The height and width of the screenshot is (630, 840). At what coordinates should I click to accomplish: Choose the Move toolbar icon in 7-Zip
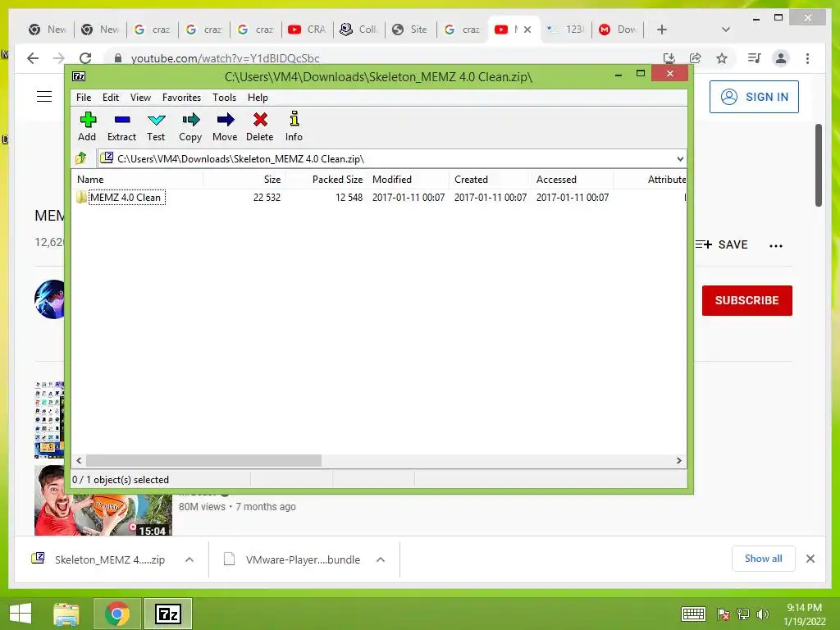coord(225,127)
